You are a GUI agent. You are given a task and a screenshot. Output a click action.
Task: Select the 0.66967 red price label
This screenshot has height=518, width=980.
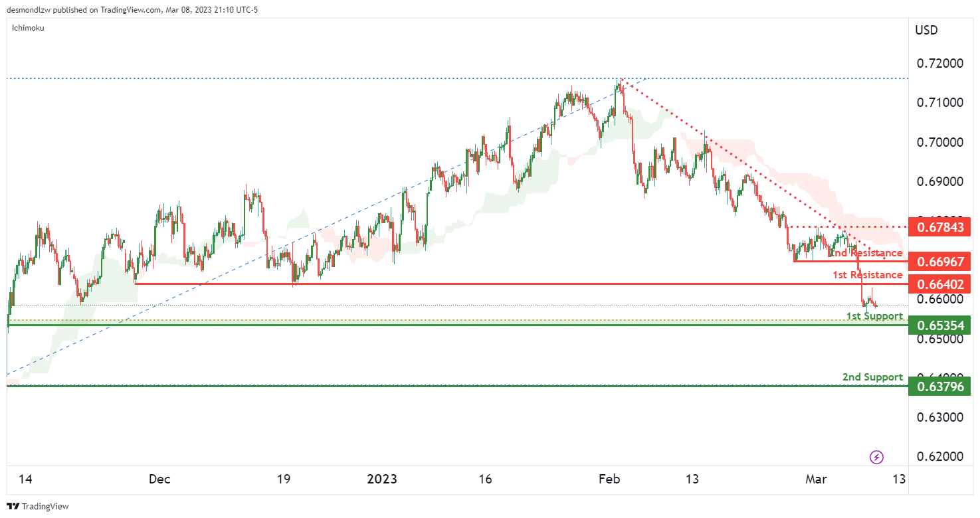(x=939, y=261)
